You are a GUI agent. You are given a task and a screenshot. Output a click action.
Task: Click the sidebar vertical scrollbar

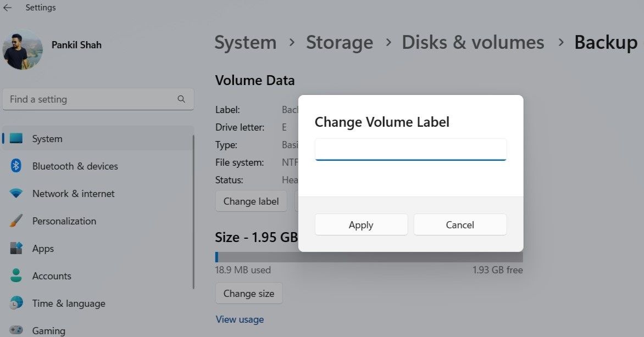(x=193, y=212)
